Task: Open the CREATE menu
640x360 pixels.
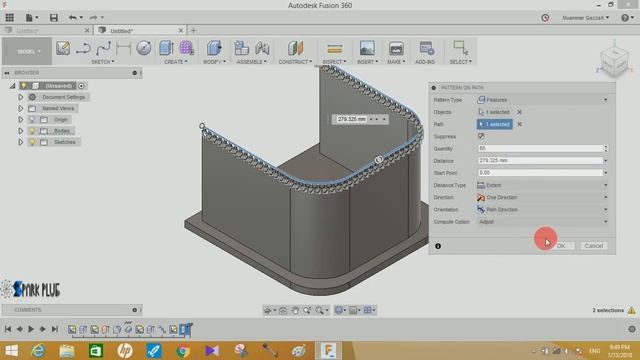Action: [176, 62]
